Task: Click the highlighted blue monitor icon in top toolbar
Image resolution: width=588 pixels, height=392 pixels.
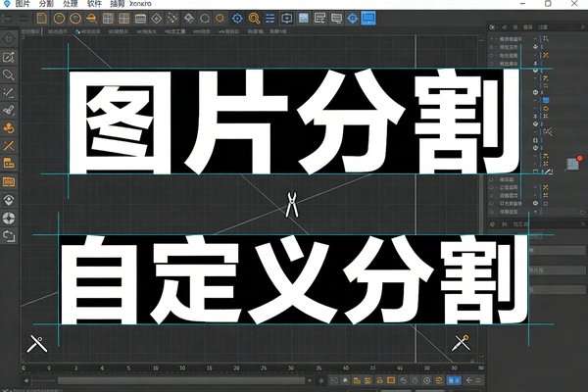Action: click(368, 18)
